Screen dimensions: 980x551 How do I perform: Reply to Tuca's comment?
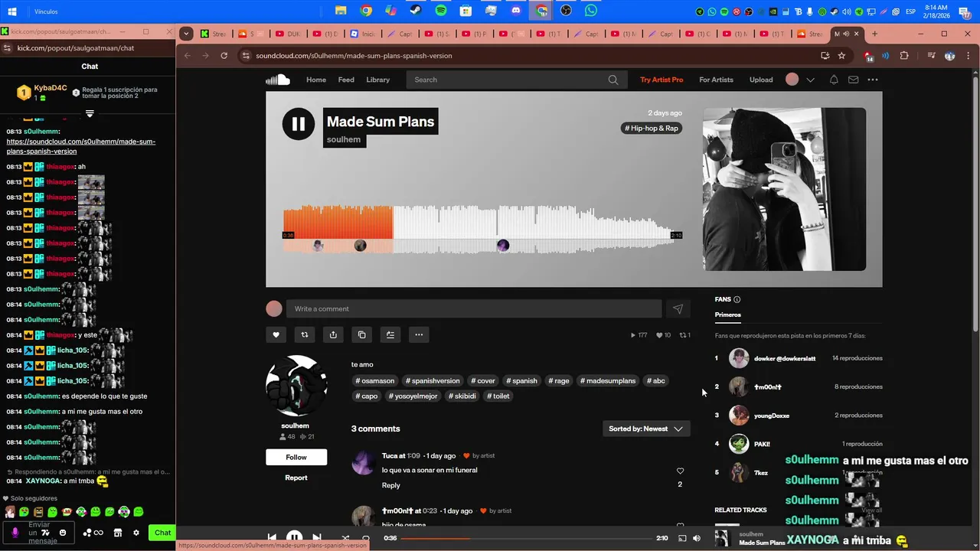point(390,485)
